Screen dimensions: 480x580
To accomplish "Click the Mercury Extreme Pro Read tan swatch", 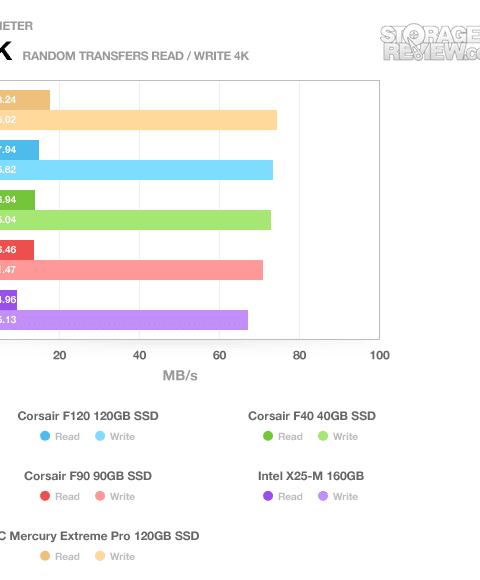I will [x=45, y=556].
